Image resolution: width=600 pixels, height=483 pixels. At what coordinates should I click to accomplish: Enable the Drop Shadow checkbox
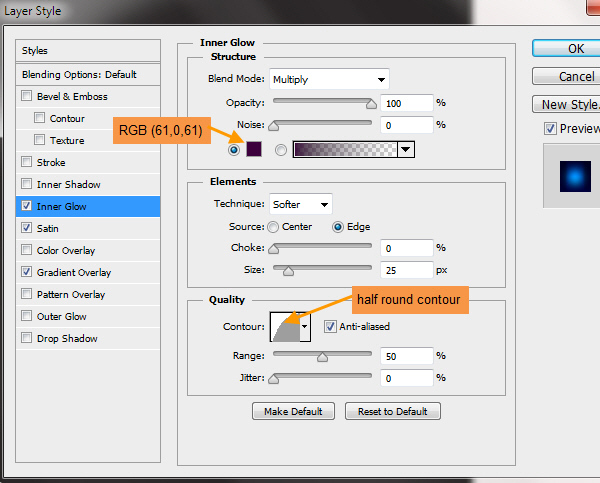tap(26, 338)
